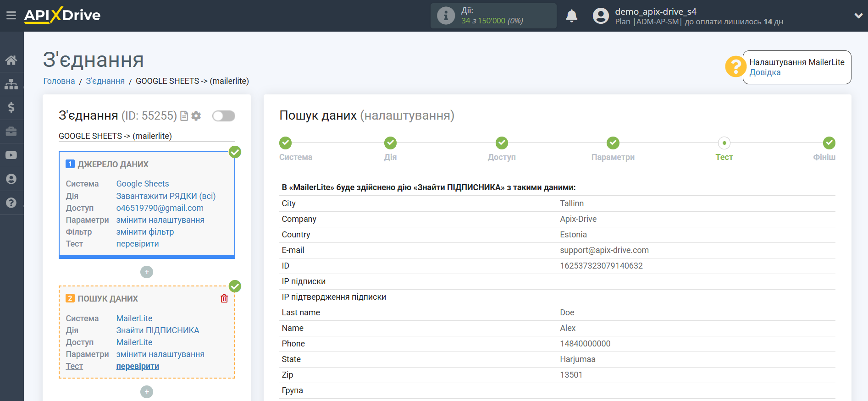Click перевірити in data source block

point(138,244)
